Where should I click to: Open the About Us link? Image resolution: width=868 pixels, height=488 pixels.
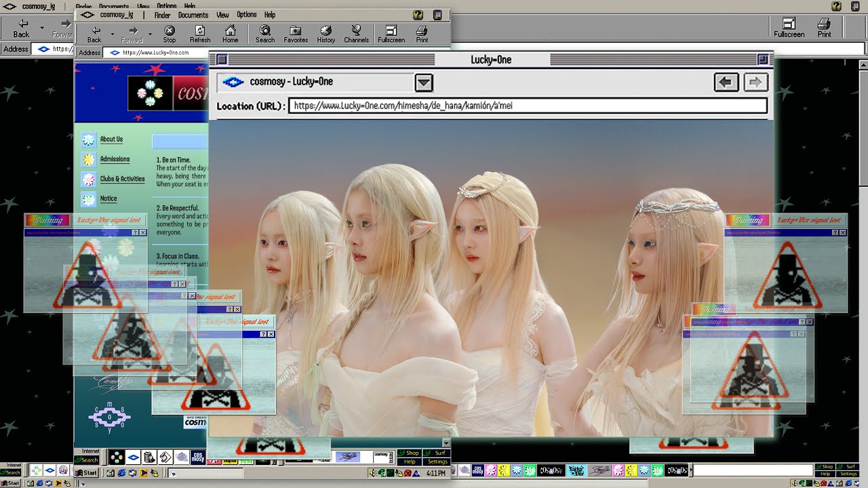[111, 140]
